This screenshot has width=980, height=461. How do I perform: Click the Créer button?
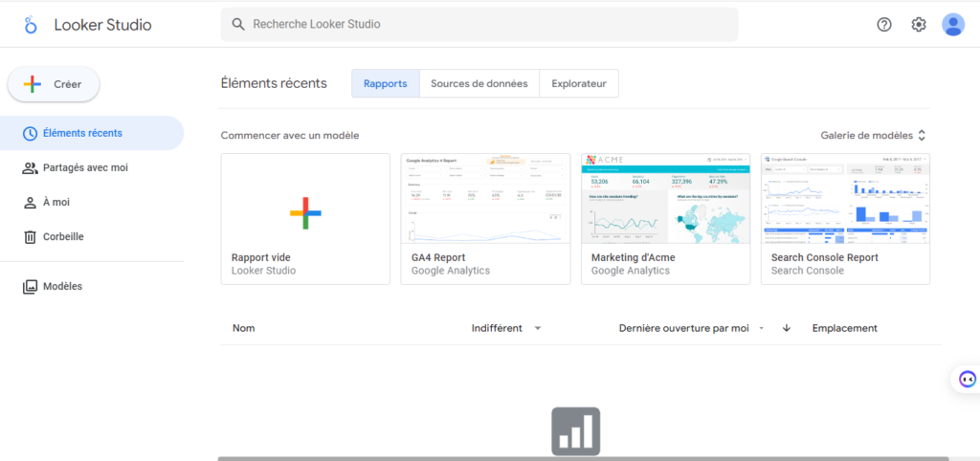54,84
